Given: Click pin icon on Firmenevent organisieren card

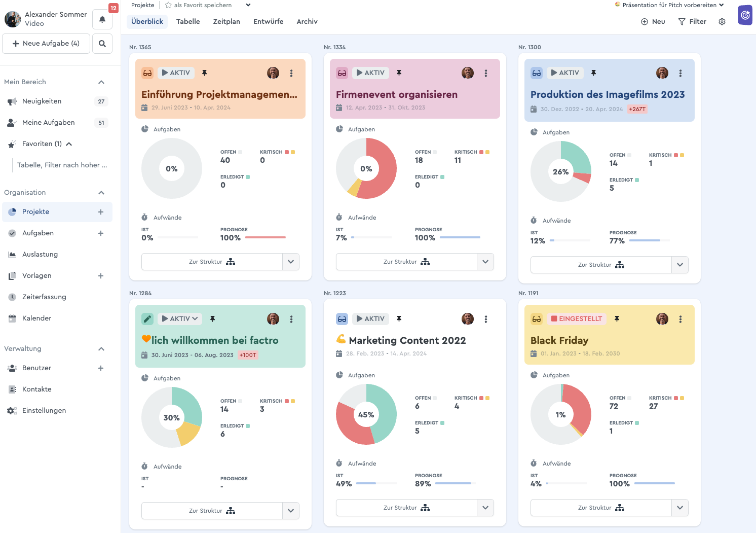Looking at the screenshot, I should pyautogui.click(x=399, y=73).
